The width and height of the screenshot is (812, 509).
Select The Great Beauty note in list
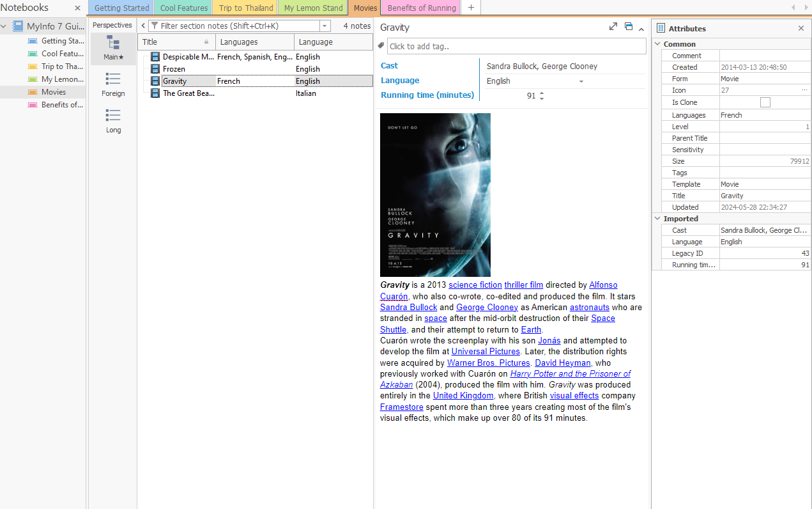[188, 93]
